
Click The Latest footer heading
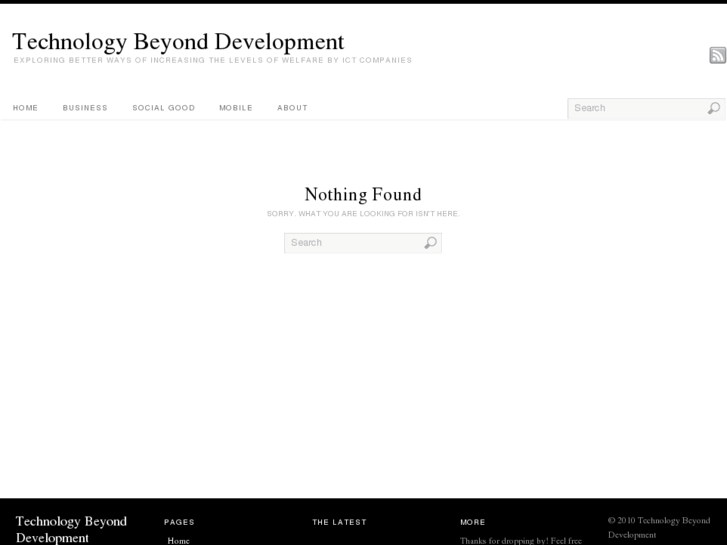pyautogui.click(x=339, y=522)
